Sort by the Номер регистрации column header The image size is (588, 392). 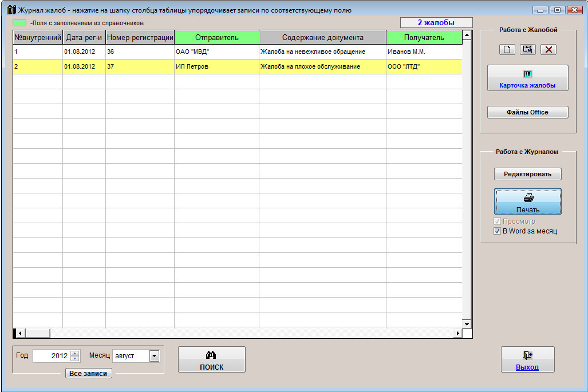click(140, 37)
